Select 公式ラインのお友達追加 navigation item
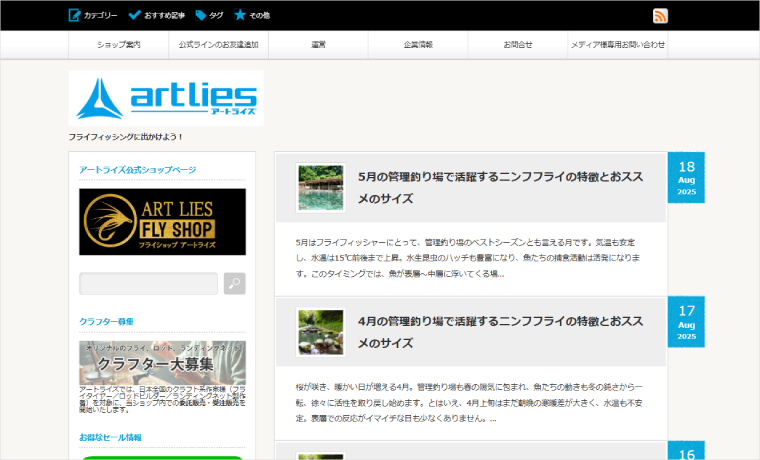Viewport: 760px width, 460px height. point(218,45)
